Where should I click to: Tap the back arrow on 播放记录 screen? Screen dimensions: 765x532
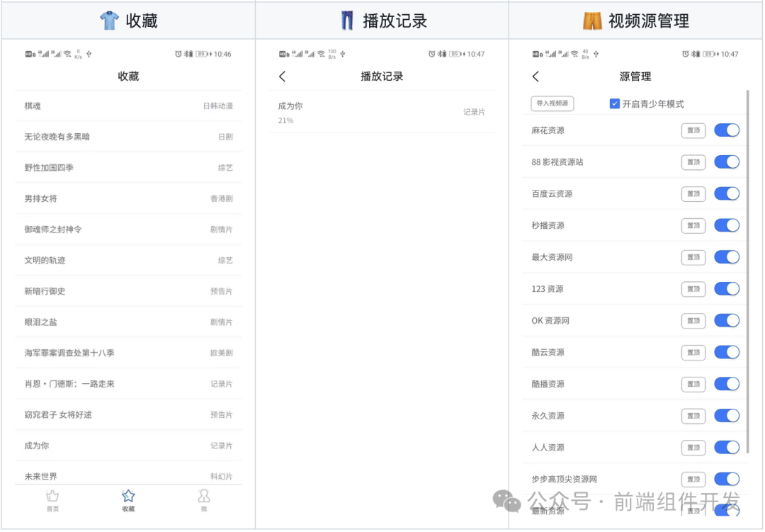click(282, 77)
